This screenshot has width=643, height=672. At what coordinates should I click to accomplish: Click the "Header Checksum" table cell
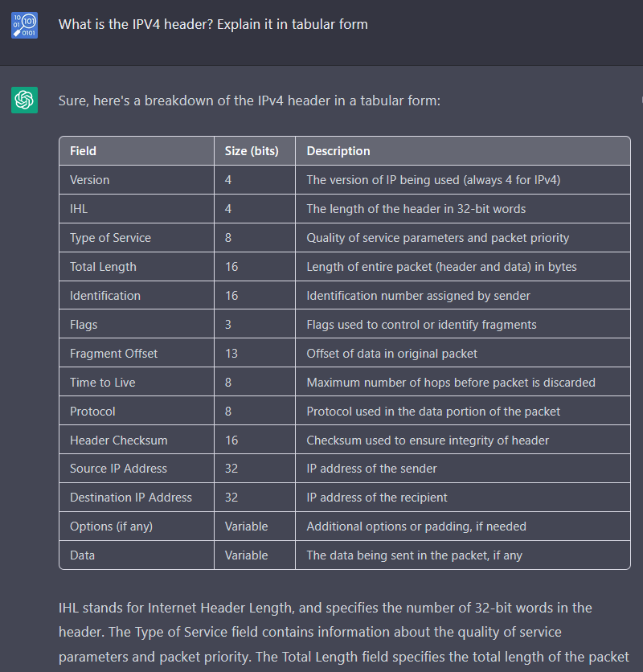(119, 440)
